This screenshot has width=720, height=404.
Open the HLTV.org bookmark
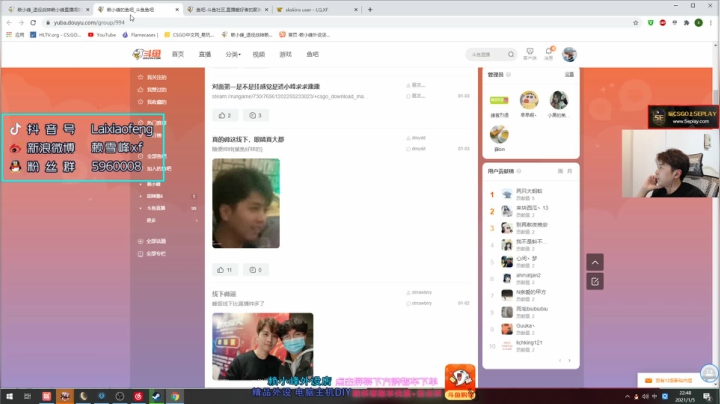(x=56, y=34)
